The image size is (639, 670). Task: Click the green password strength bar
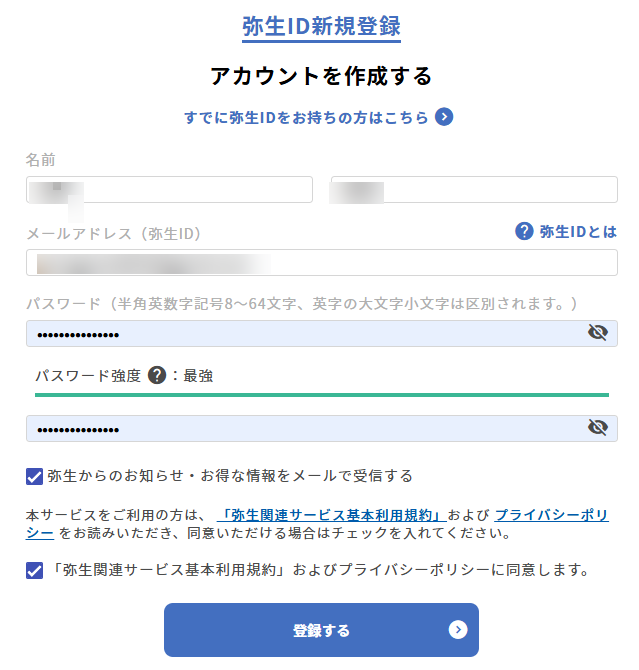tap(321, 395)
